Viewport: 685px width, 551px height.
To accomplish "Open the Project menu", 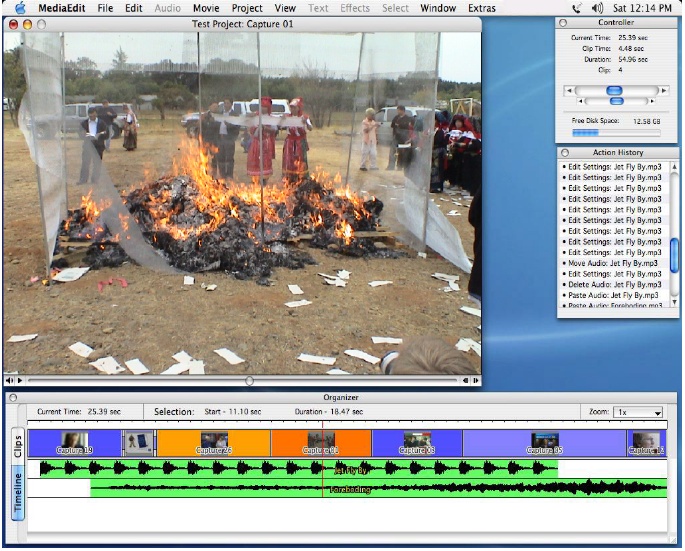I will [x=247, y=8].
